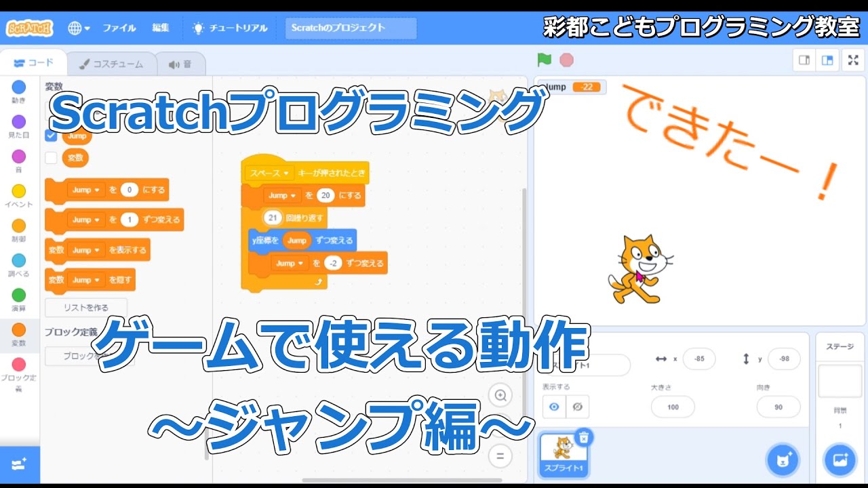Uncheck the Jump variable checkbox
The height and width of the screenshot is (488, 868).
pos(51,136)
